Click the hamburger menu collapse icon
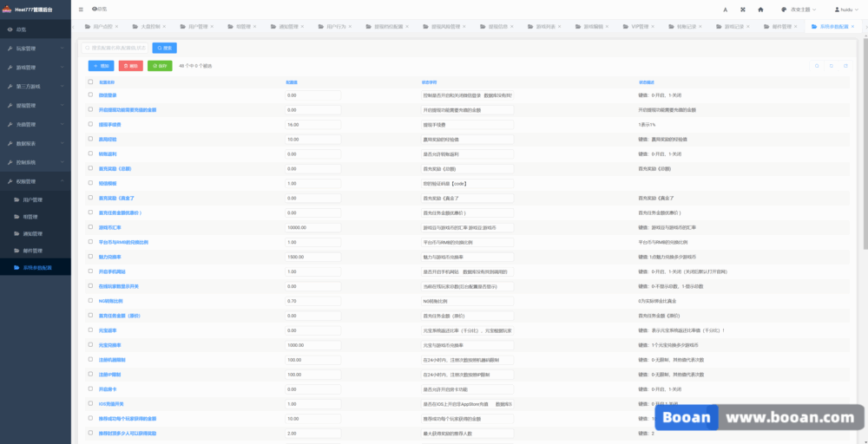868x444 pixels. pyautogui.click(x=81, y=9)
